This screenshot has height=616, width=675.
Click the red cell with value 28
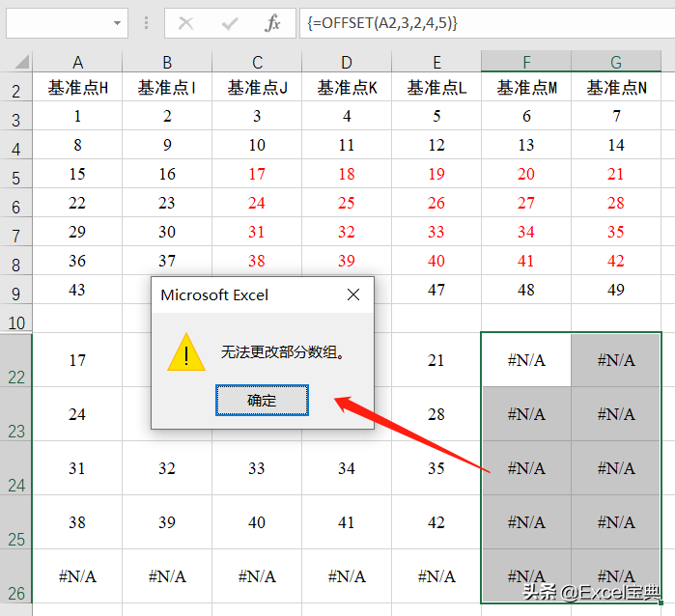point(616,204)
